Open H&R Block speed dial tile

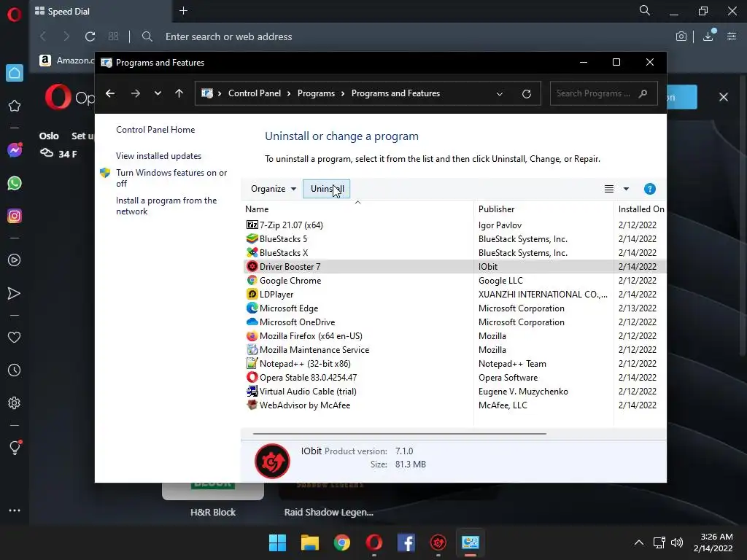pyautogui.click(x=213, y=499)
